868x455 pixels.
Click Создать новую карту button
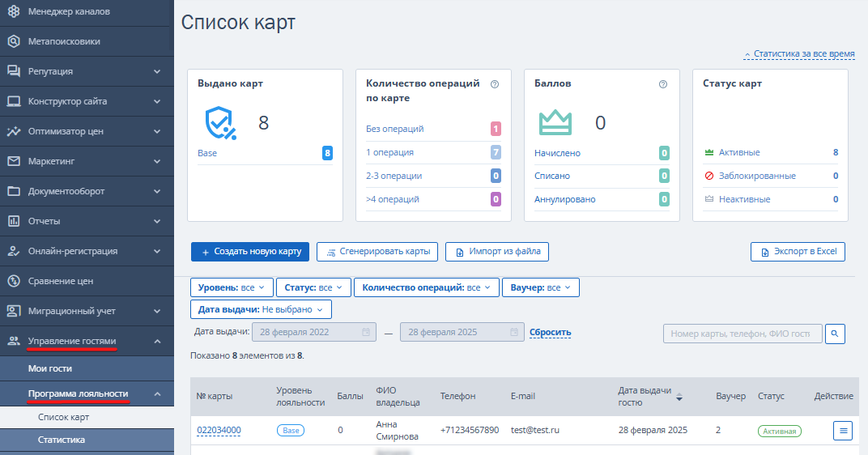250,251
